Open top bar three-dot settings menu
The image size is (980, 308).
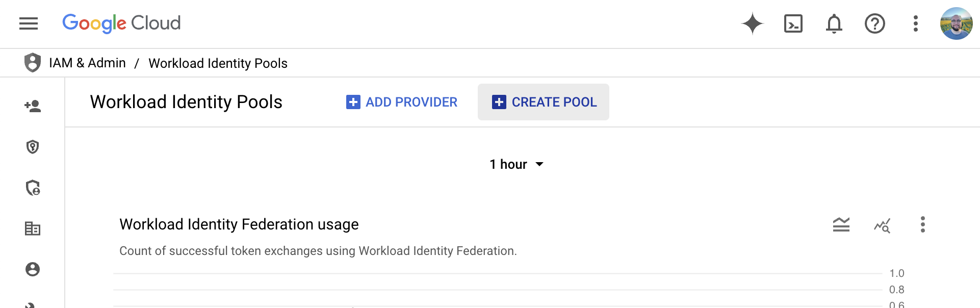915,23
